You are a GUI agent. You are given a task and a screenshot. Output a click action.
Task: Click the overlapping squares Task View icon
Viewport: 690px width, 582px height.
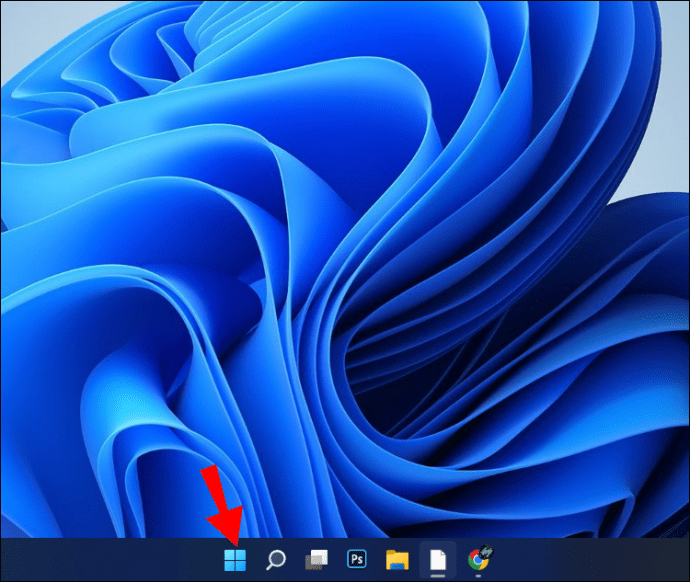pyautogui.click(x=317, y=559)
